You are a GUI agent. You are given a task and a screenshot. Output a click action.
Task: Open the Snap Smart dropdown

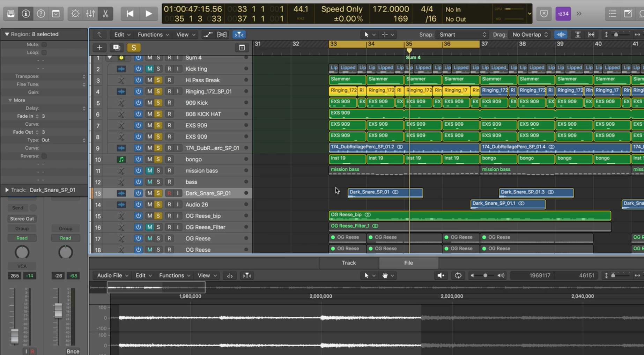(x=462, y=35)
